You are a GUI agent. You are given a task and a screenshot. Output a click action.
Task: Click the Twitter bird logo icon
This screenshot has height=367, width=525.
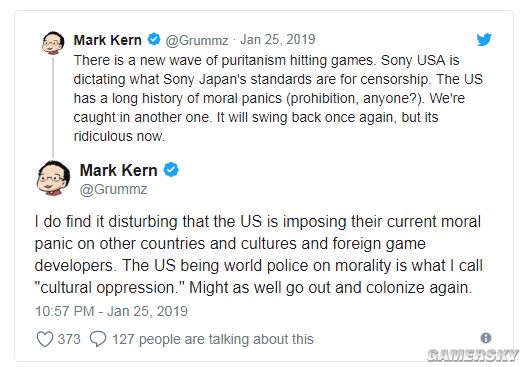484,40
